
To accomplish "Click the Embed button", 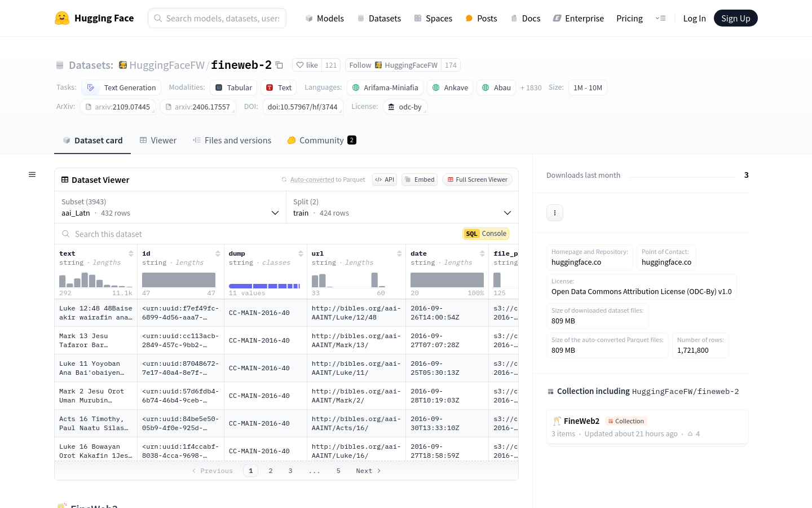I will click(420, 179).
